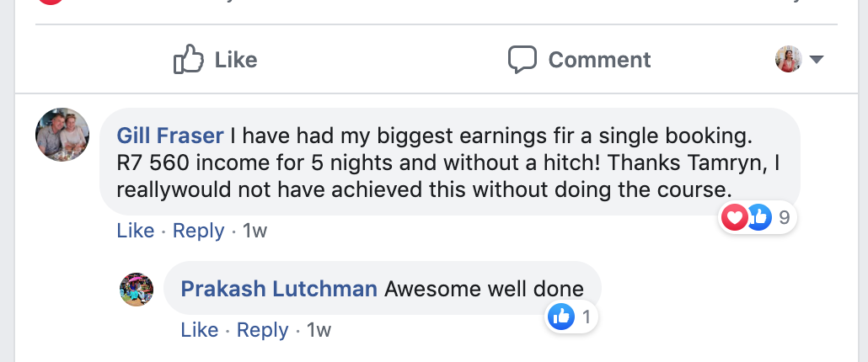Viewport: 868px width, 362px height.
Task: Reply to Gill Fraser's comment
Action: click(198, 231)
